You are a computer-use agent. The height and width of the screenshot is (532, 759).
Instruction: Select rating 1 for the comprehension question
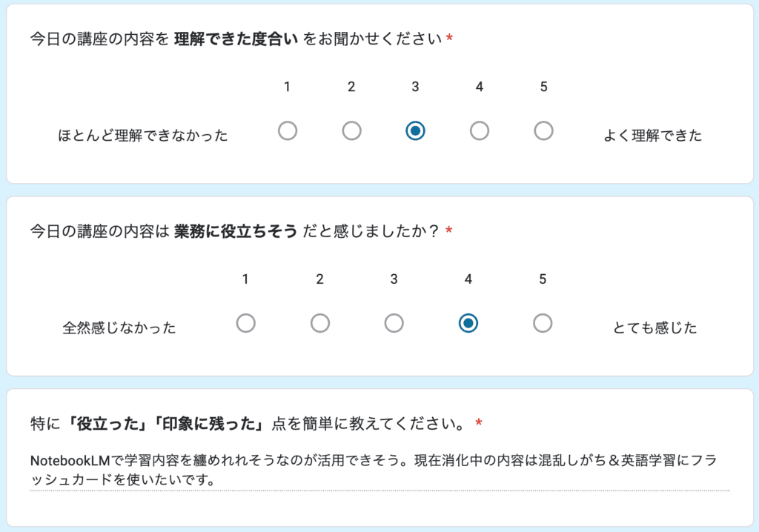coord(288,130)
